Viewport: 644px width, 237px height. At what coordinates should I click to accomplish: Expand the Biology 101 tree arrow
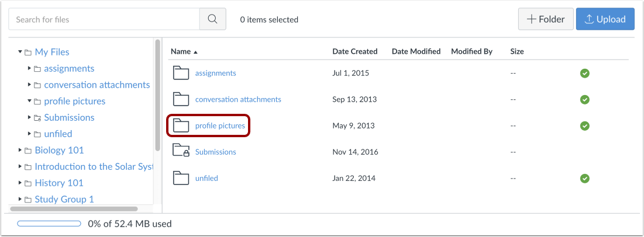click(20, 151)
